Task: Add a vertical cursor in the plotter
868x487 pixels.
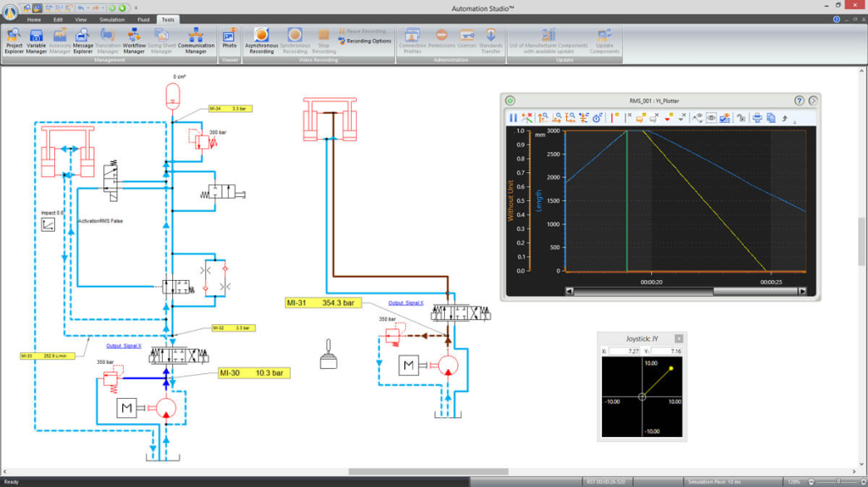Action: [615, 117]
